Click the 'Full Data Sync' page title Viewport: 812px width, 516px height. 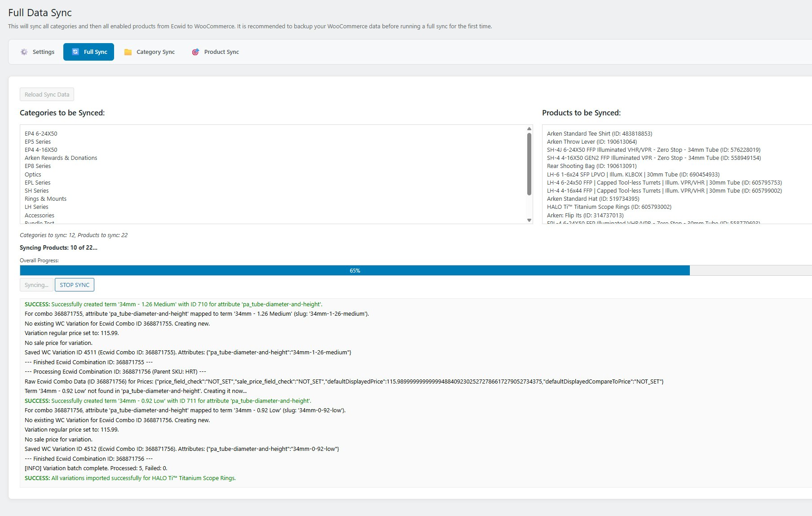click(40, 13)
